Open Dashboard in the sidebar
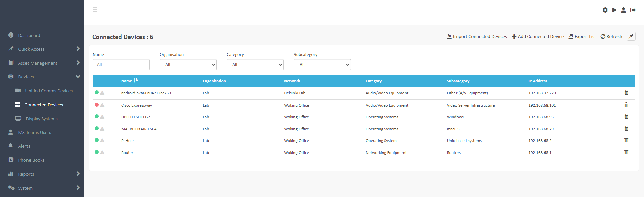Screen dimensions: 644x197 pos(29,35)
